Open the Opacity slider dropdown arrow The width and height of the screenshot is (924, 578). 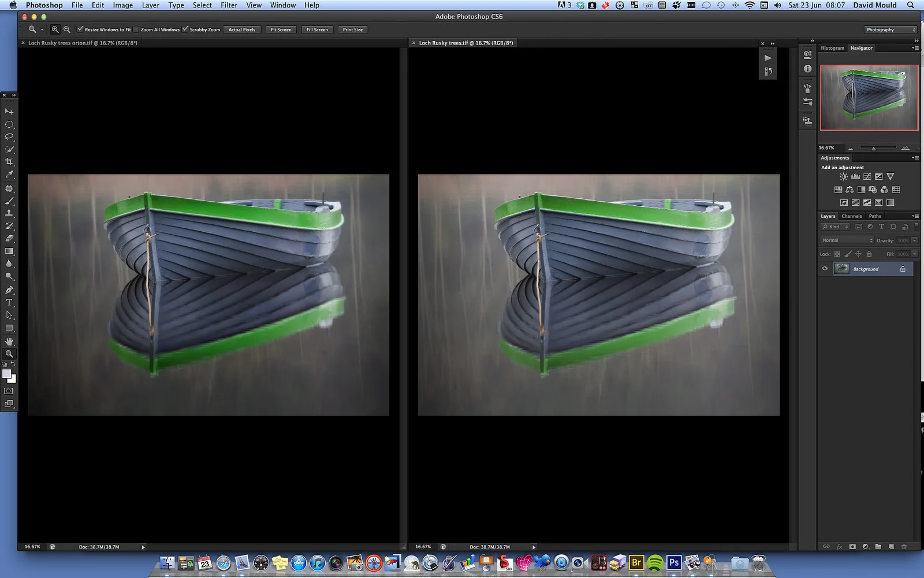pyautogui.click(x=915, y=240)
